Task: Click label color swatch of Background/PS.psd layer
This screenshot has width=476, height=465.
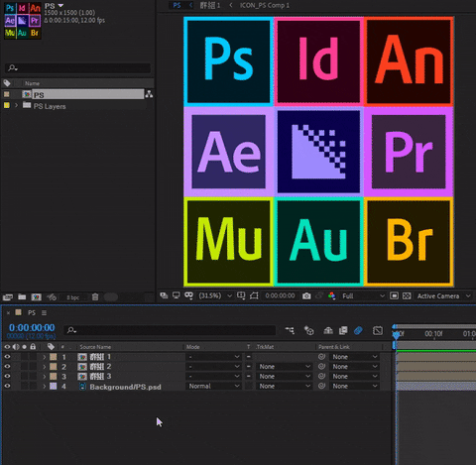Action: coord(54,386)
